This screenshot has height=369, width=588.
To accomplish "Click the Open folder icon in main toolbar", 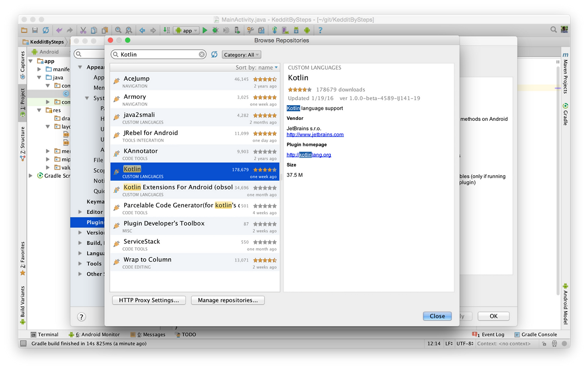I will coord(24,30).
